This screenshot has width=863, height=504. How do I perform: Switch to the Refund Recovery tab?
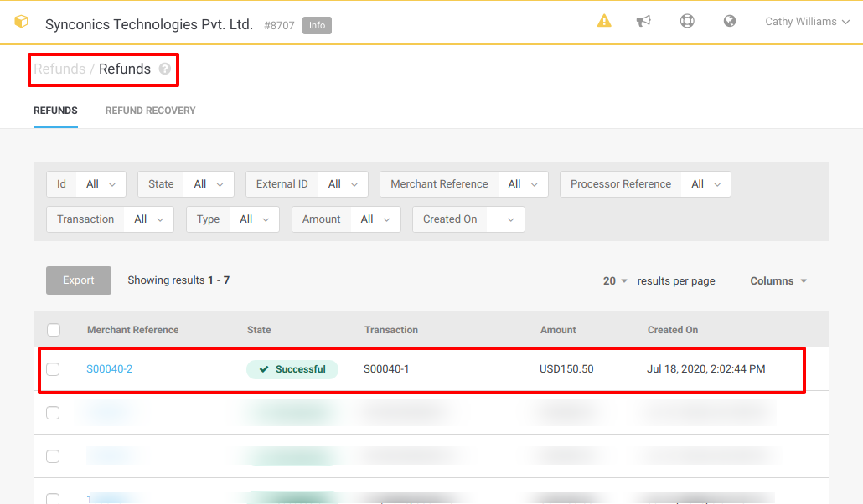[150, 111]
